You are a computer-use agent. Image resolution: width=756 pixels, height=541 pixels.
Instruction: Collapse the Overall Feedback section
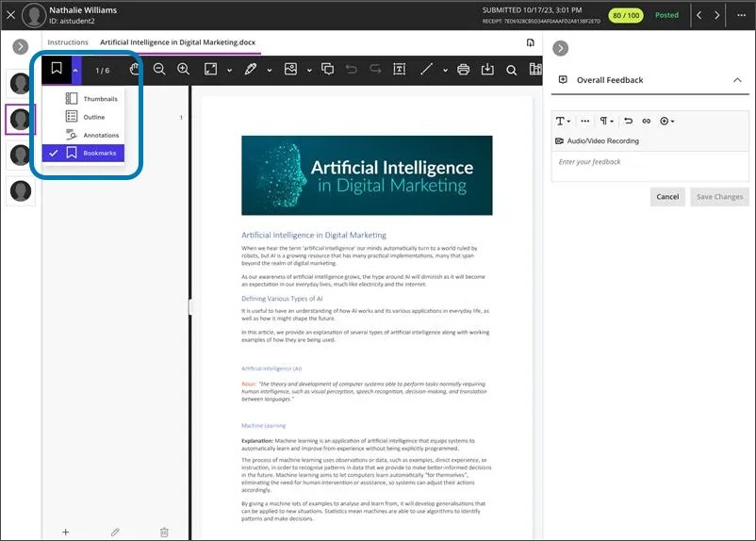737,80
